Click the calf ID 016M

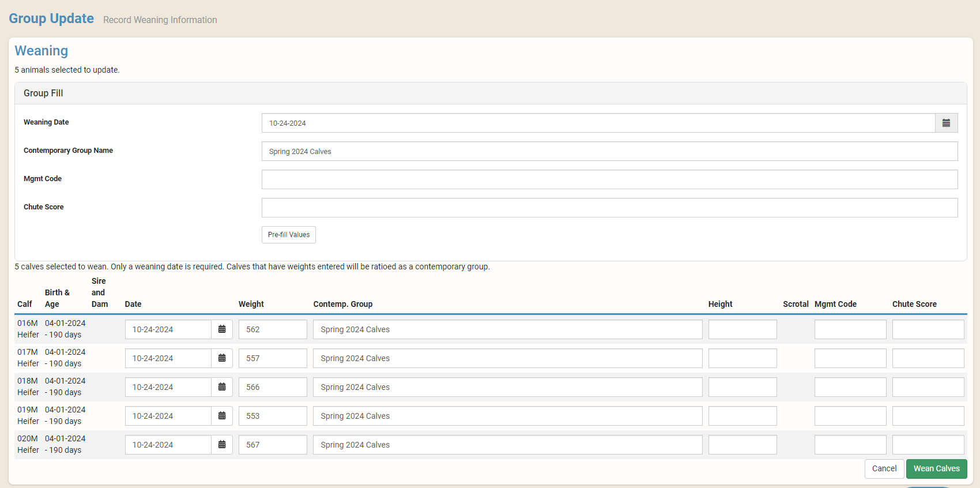pyautogui.click(x=28, y=323)
